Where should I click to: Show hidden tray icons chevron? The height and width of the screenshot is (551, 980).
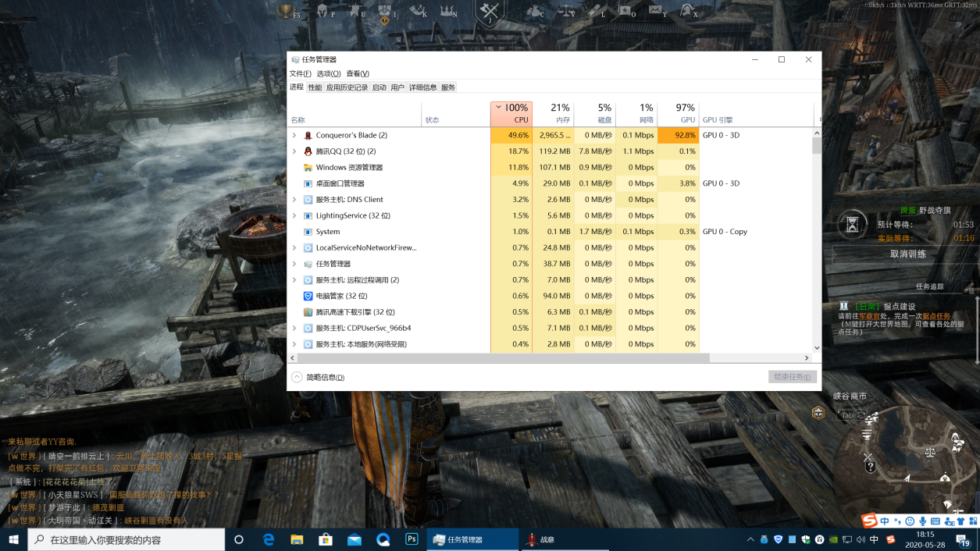coord(750,539)
